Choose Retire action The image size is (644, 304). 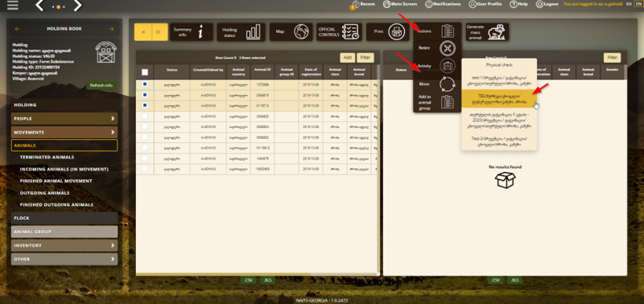[x=437, y=48]
